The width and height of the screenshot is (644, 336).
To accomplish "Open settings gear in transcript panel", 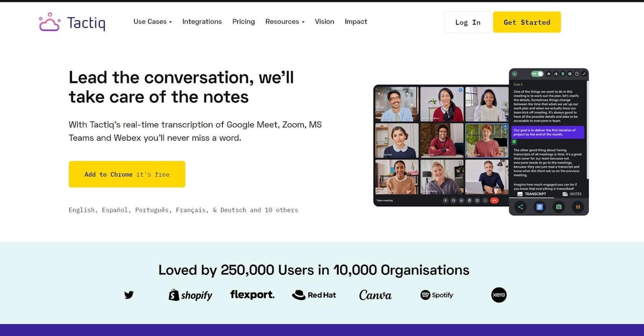I will coord(570,74).
